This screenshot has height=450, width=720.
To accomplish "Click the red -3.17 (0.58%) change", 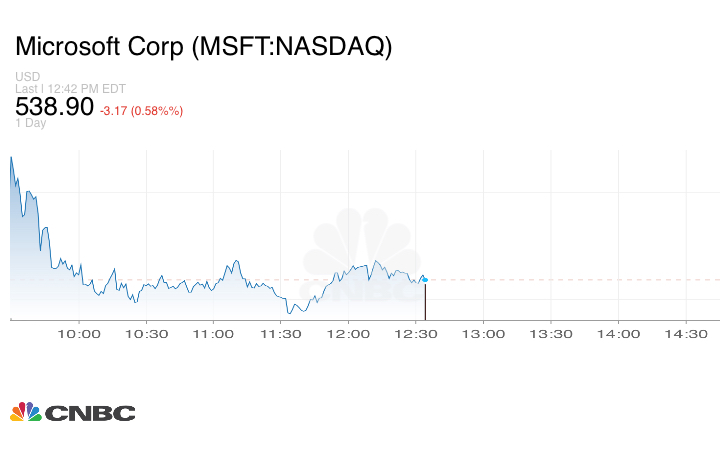I will click(x=141, y=110).
